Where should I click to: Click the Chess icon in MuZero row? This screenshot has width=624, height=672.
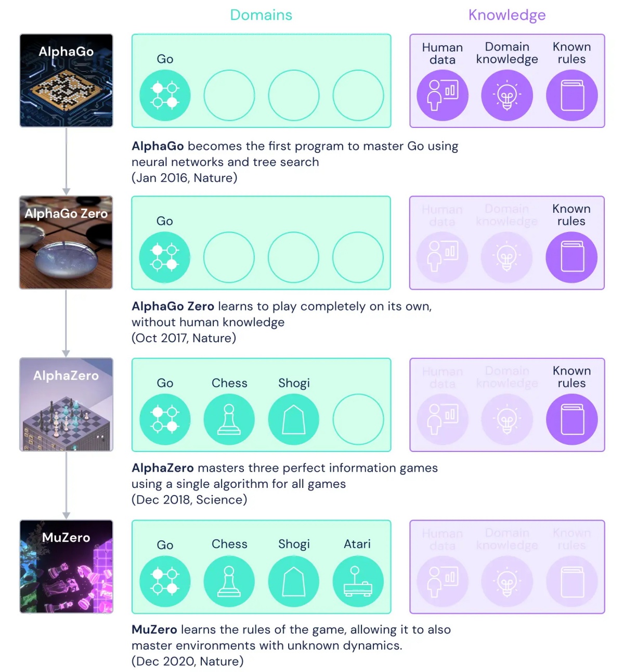click(229, 581)
